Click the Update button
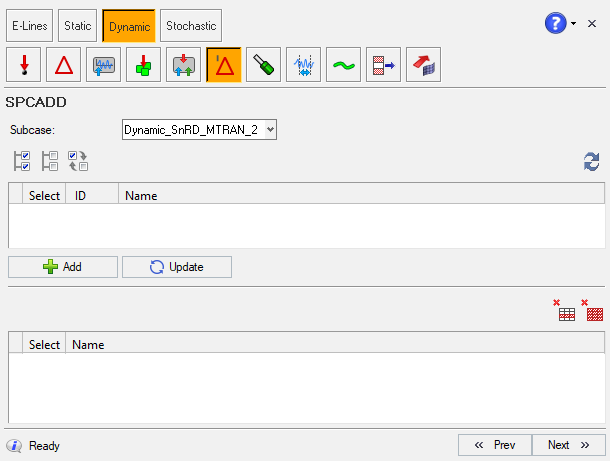Screen dimensions: 610x461 click(x=177, y=267)
